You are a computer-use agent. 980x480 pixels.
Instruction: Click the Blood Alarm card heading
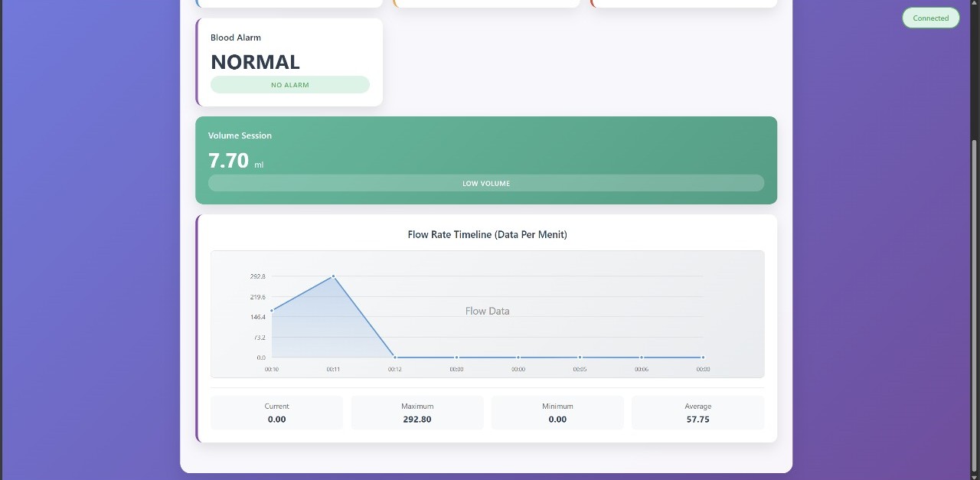236,38
